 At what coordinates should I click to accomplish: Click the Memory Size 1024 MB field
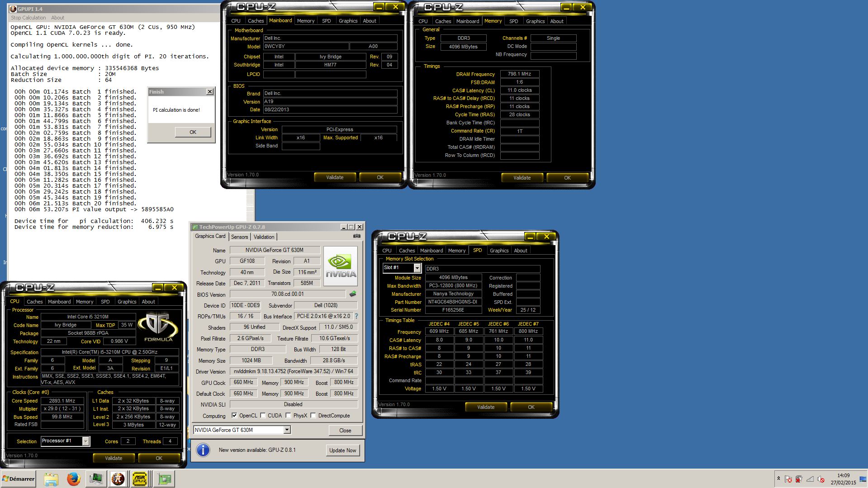pos(251,360)
